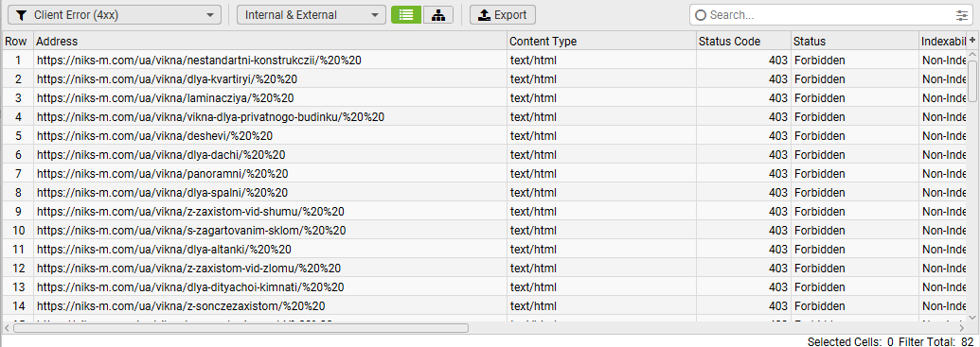Click vertical scrollbar up arrow
This screenshot has height=347, width=980.
[x=972, y=56]
